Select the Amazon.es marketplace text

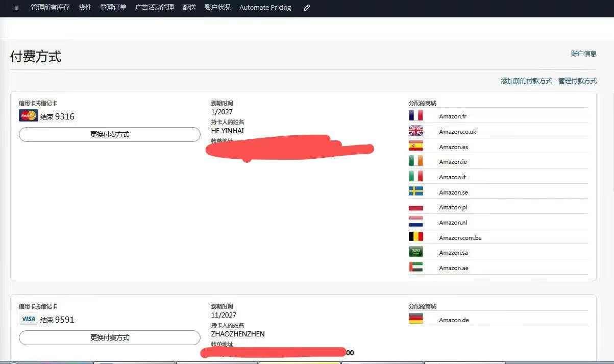(454, 147)
